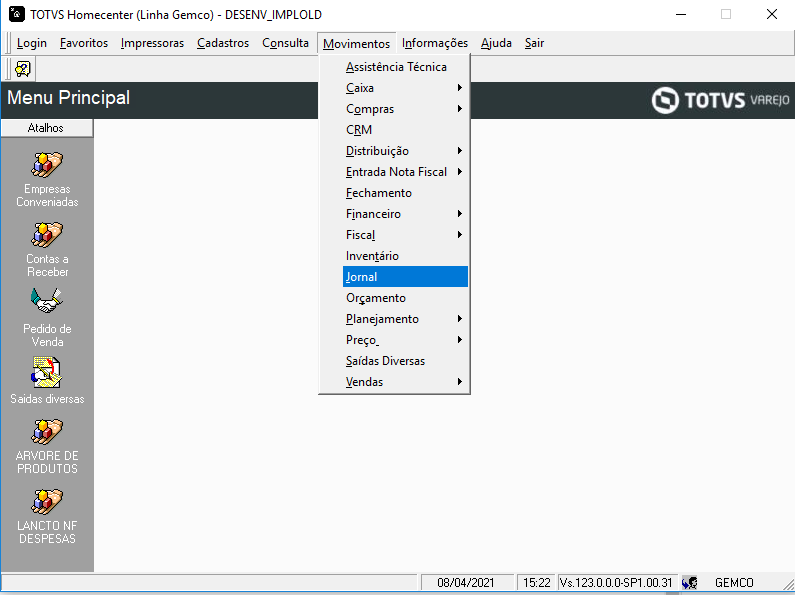The width and height of the screenshot is (795, 595).
Task: Select Orçamento menu entry
Action: point(405,298)
